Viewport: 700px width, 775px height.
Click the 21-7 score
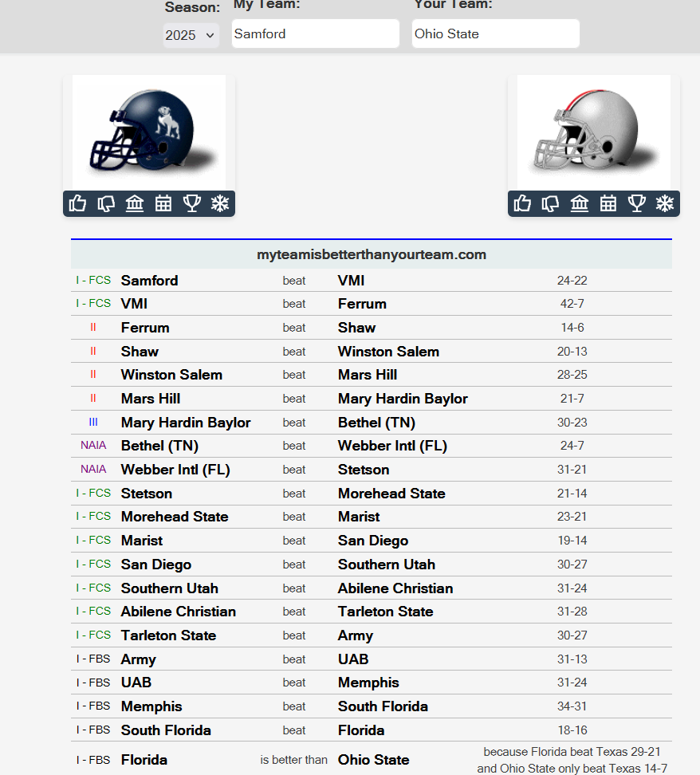coord(572,399)
